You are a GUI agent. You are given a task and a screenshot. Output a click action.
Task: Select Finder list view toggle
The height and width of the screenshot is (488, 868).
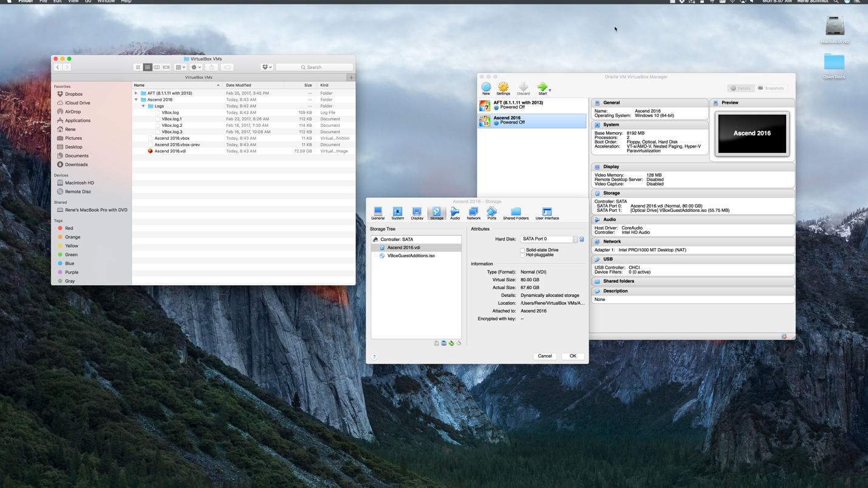[x=148, y=67]
